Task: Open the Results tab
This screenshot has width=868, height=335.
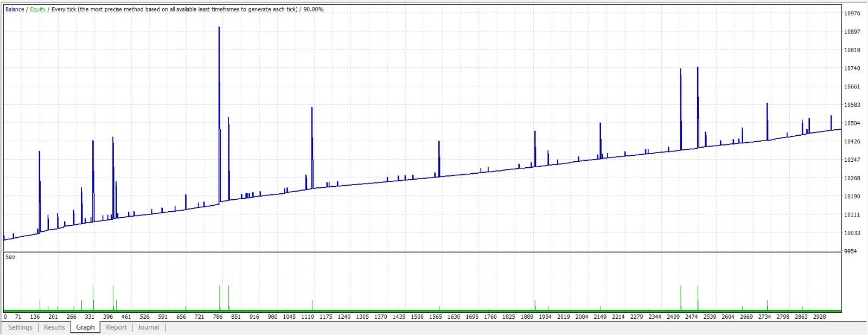Action: (x=54, y=327)
